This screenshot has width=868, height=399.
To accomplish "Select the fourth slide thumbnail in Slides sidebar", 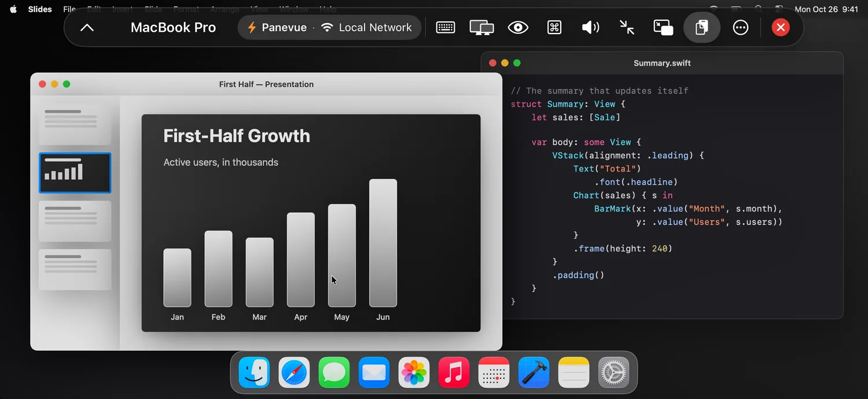I will click(75, 269).
